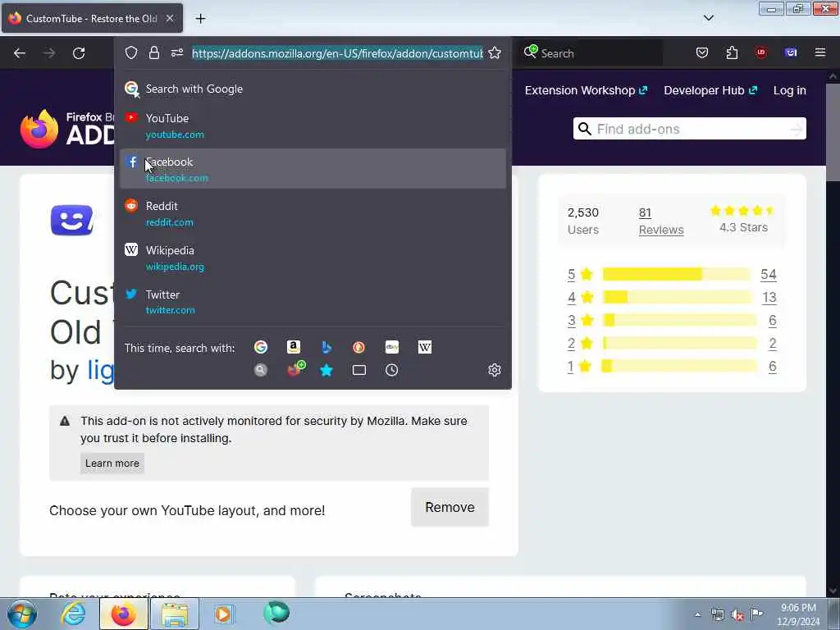This screenshot has height=630, width=840.
Task: Open tracking protection shield icon
Action: coord(131,53)
